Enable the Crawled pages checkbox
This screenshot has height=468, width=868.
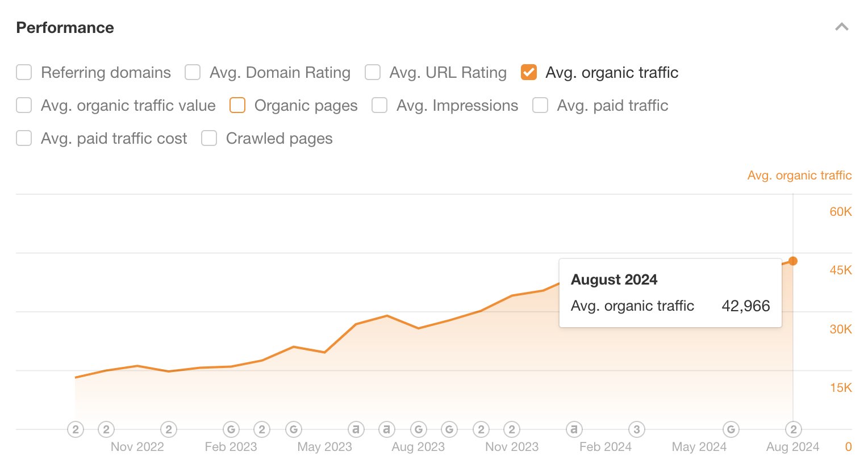coord(209,139)
